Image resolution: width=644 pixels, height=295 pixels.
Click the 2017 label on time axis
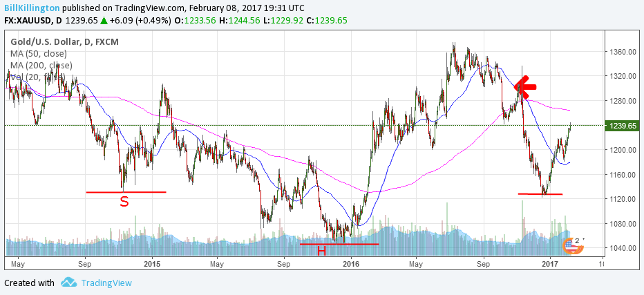tap(550, 263)
